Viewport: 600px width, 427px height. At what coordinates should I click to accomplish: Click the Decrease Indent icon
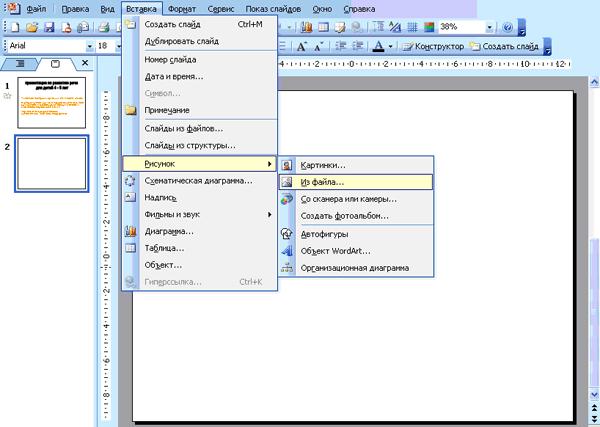coord(340,47)
